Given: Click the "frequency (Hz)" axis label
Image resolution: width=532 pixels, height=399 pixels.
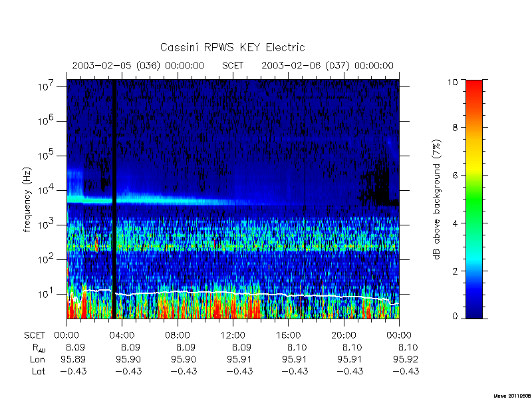Looking at the screenshot, I should coord(27,200).
